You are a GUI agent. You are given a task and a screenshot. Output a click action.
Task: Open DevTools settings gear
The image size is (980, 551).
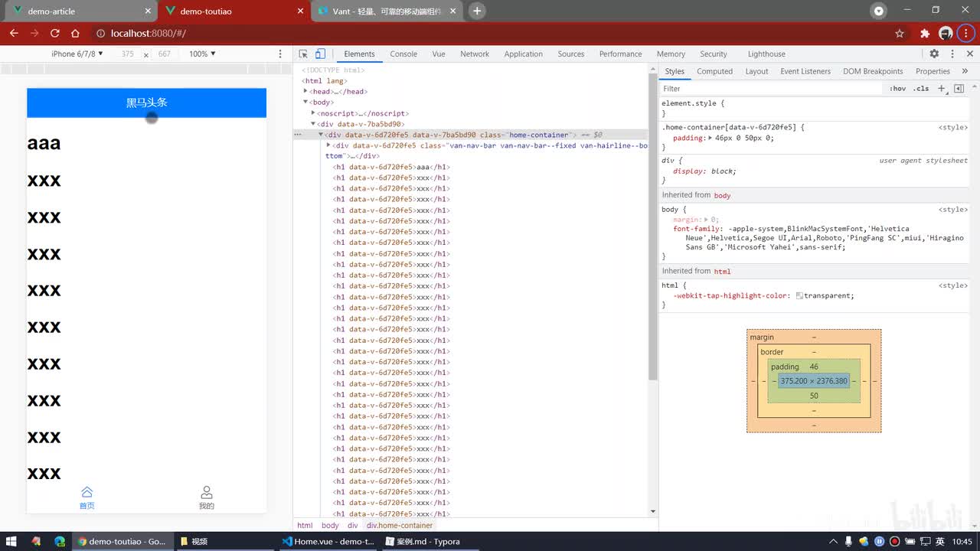[934, 54]
